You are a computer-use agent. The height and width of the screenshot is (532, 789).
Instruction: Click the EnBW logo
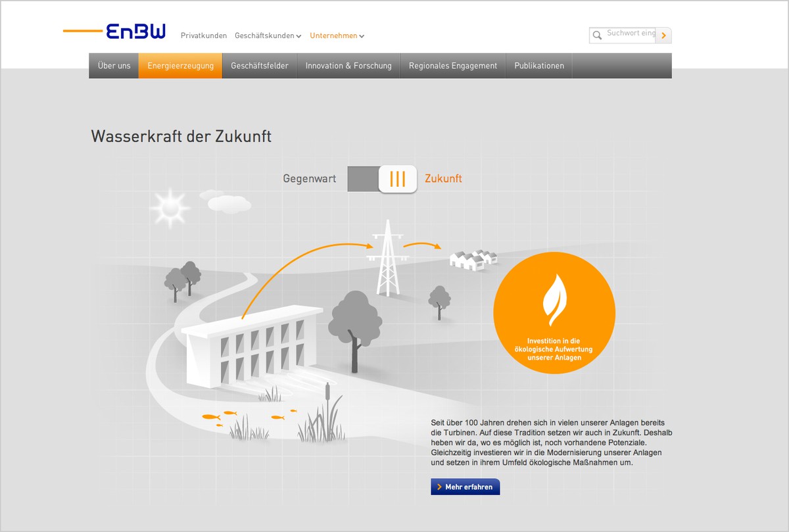(x=135, y=32)
